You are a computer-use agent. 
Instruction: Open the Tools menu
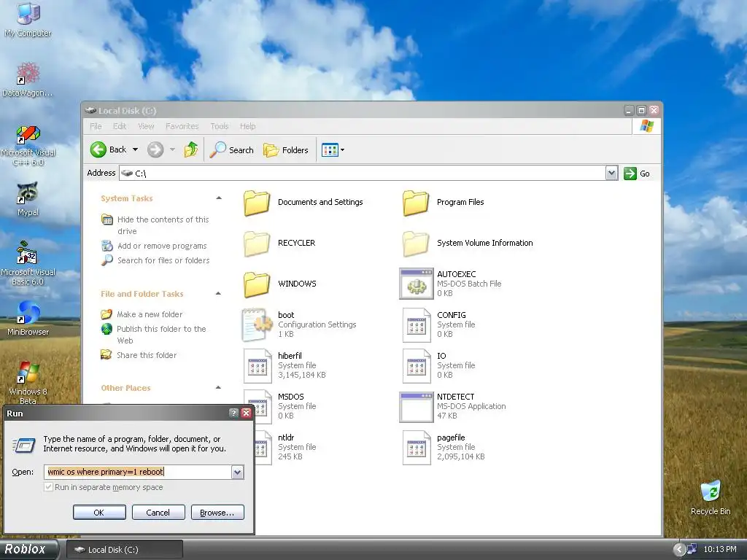coord(219,126)
